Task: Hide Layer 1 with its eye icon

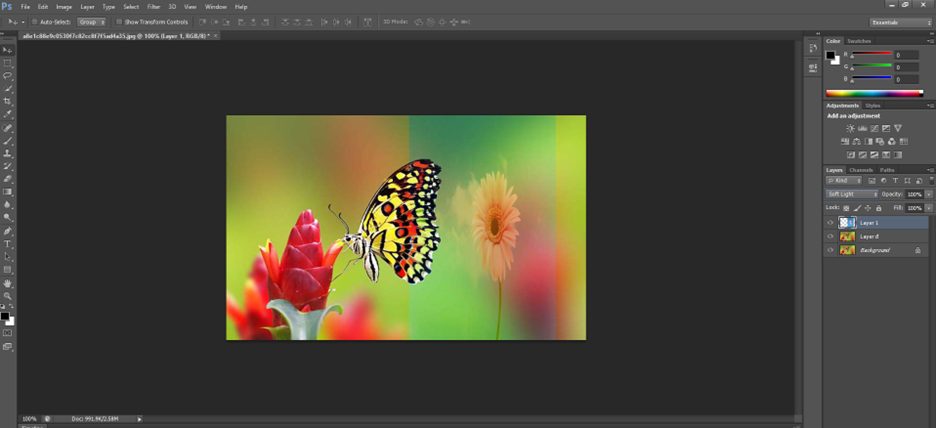Action: [830, 223]
